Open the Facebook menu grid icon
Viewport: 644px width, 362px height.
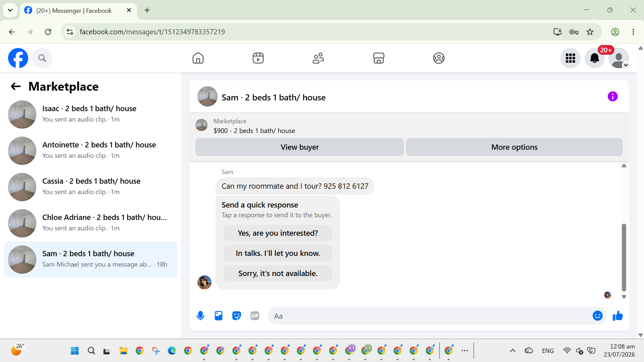(x=570, y=58)
